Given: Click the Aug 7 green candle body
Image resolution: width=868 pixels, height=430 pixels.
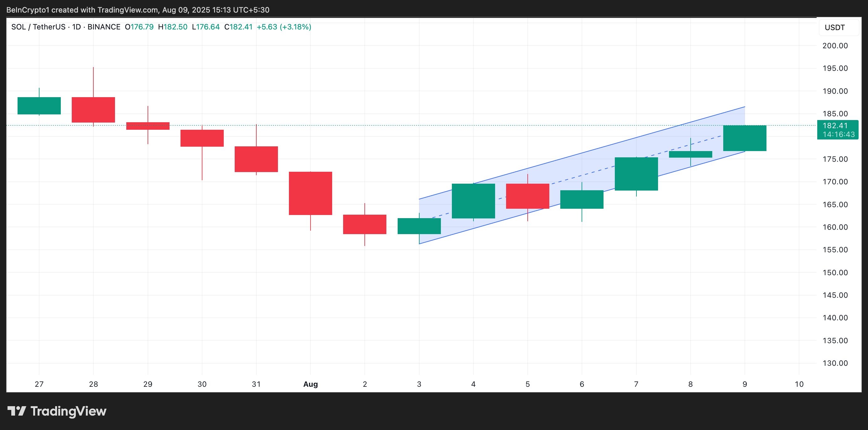Looking at the screenshot, I should 636,174.
